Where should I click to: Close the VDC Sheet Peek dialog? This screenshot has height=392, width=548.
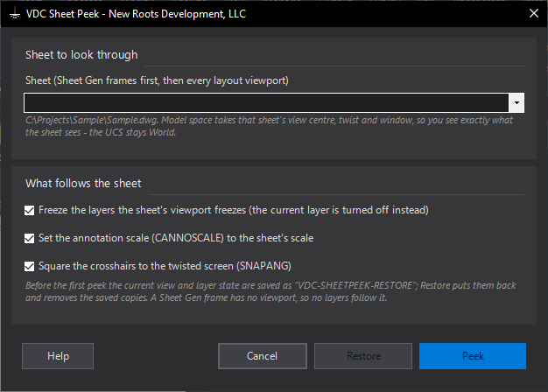(534, 14)
